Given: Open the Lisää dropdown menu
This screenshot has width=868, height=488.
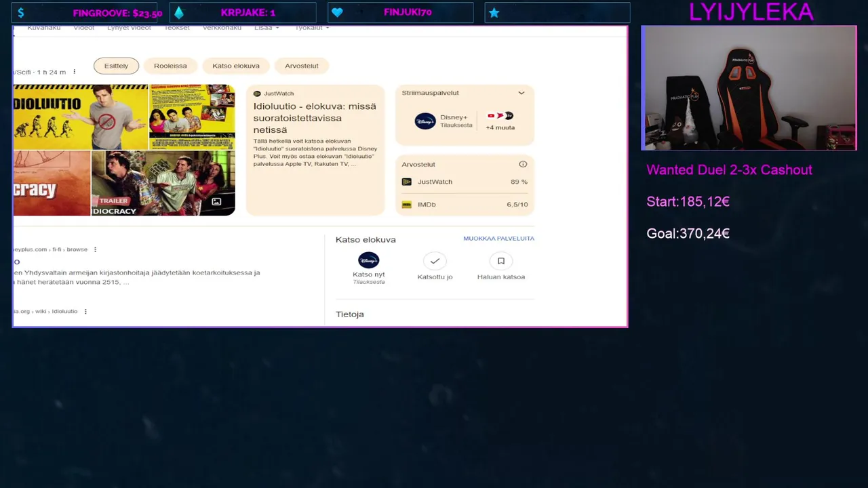Looking at the screenshot, I should [266, 28].
